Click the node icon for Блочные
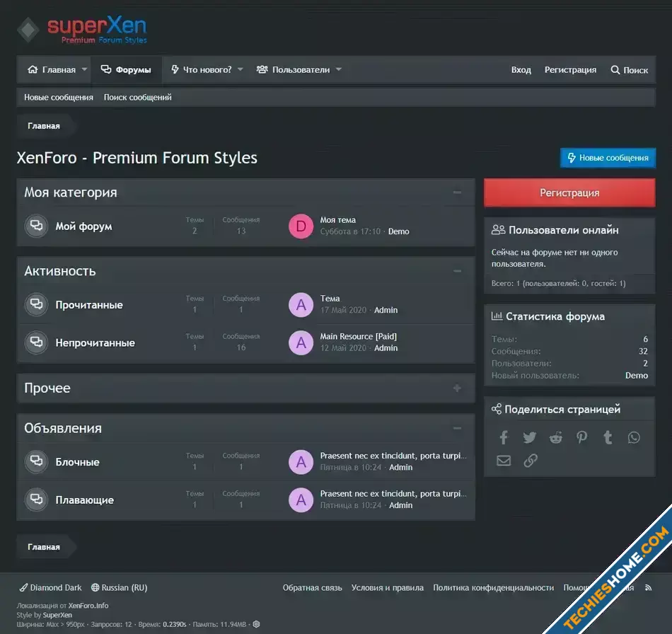Viewport: 672px width, 634px height. click(x=36, y=461)
